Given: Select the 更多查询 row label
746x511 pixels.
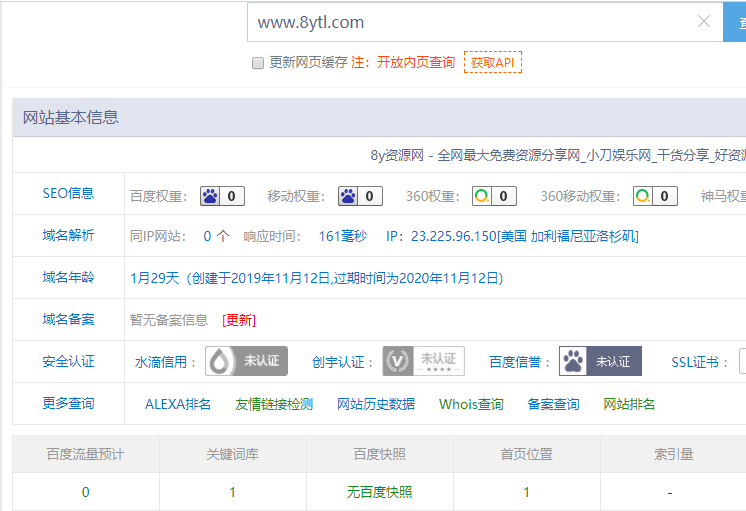Looking at the screenshot, I should [x=68, y=403].
